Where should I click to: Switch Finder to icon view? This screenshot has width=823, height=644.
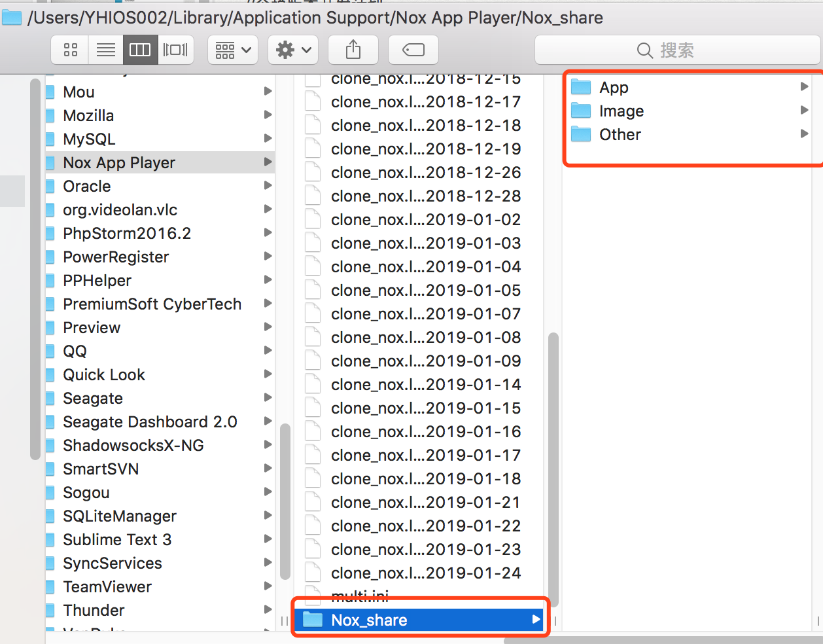(x=71, y=50)
